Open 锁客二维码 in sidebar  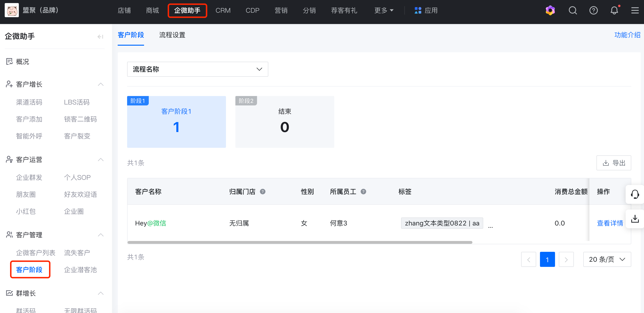pyautogui.click(x=80, y=119)
